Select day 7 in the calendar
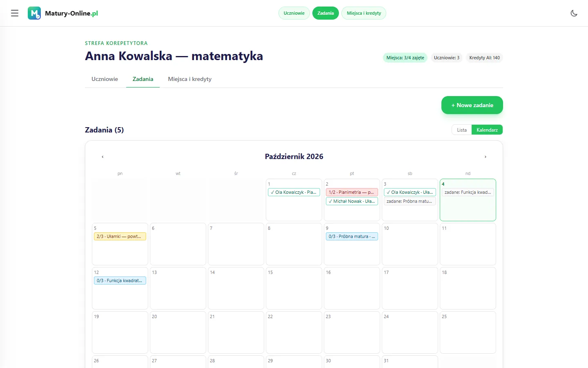 coord(236,244)
